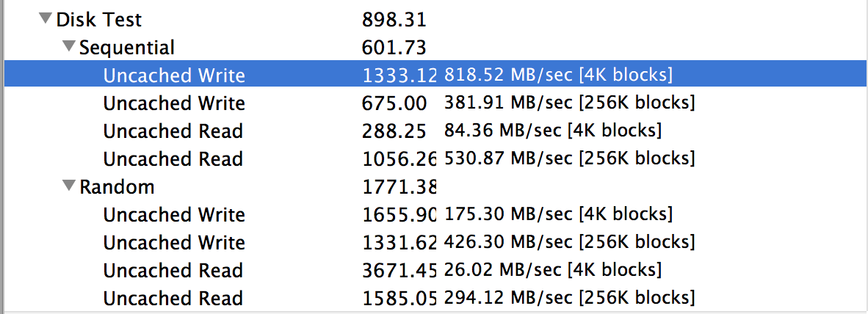Click the highlighted Uncached Write 4K row
This screenshot has height=314, width=868.
pos(435,75)
